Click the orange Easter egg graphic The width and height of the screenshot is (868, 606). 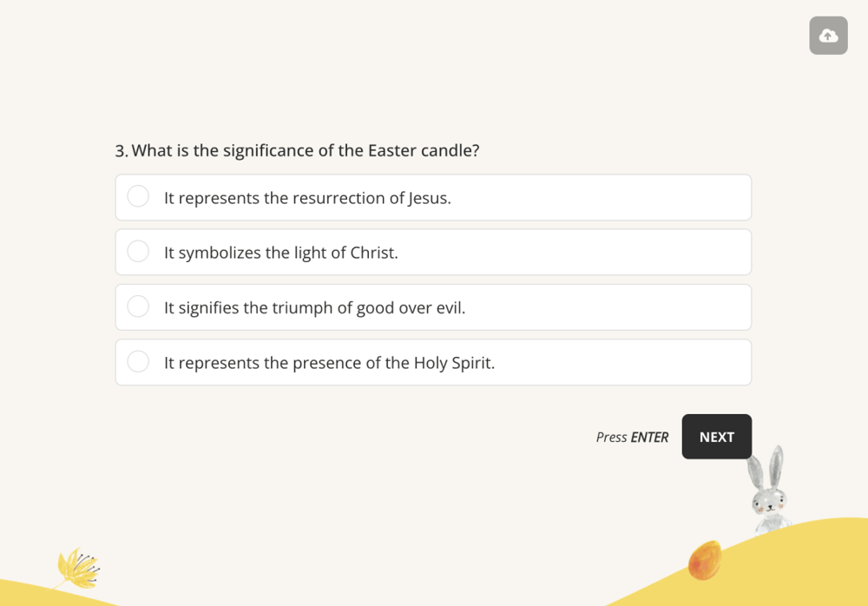(704, 559)
